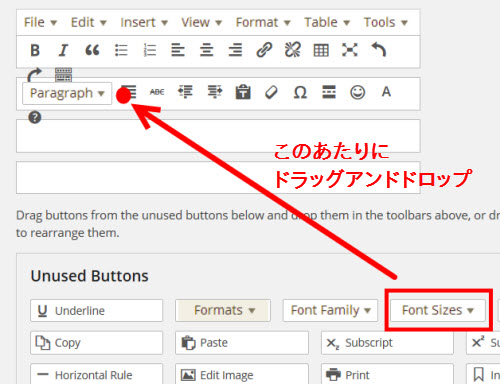Click the undo arrow icon
500x384 pixels.
pyautogui.click(x=379, y=50)
